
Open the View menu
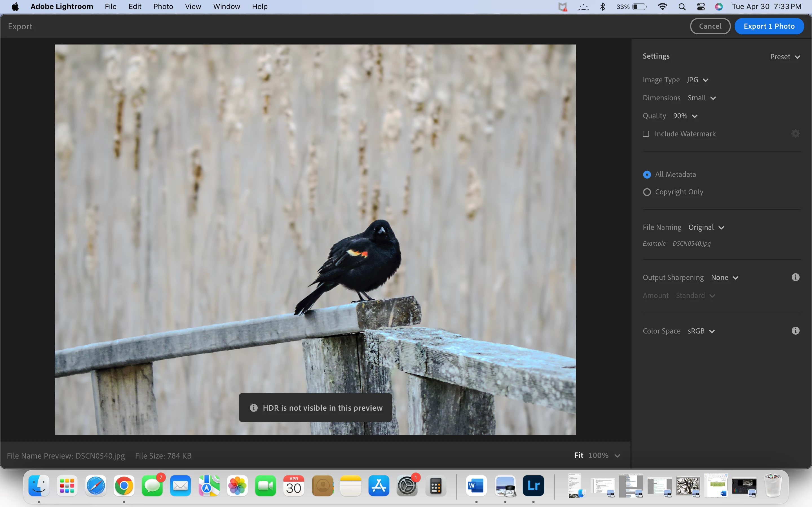[193, 7]
